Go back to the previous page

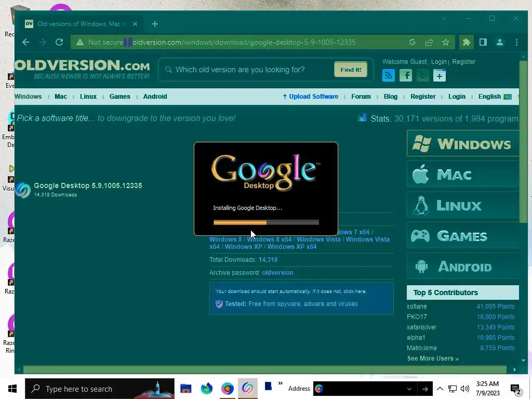coord(26,42)
